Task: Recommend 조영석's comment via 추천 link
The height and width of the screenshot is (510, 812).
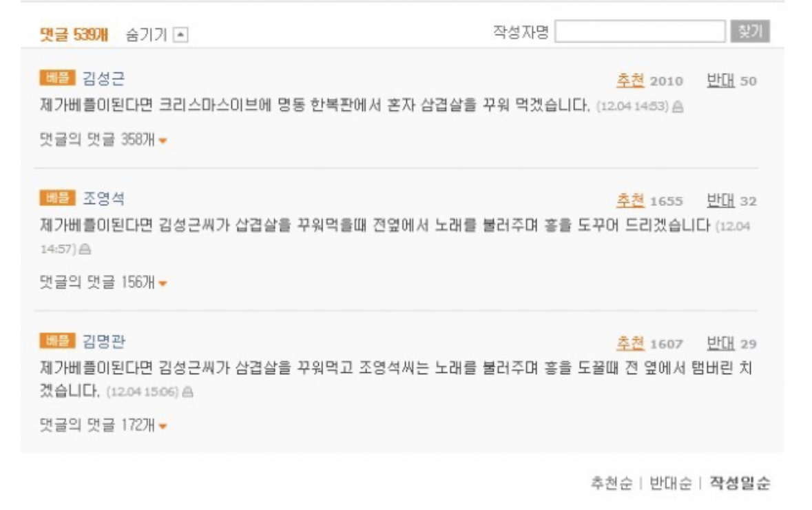Action: click(x=630, y=200)
